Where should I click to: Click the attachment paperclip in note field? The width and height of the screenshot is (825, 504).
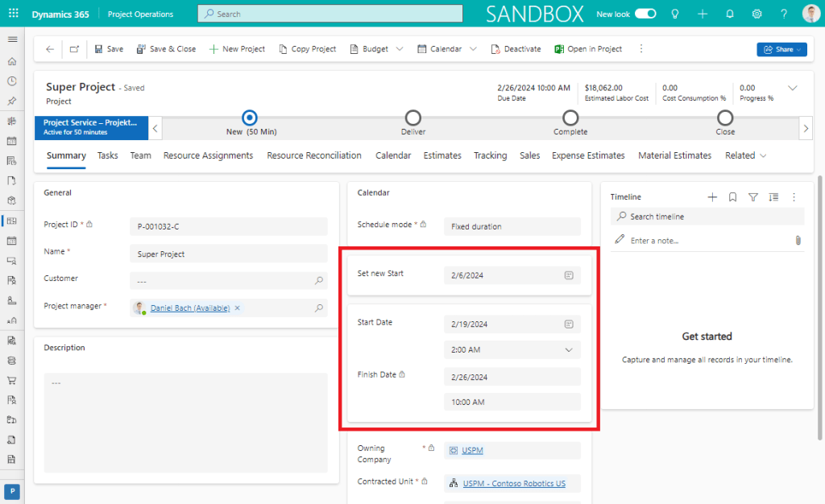[798, 240]
